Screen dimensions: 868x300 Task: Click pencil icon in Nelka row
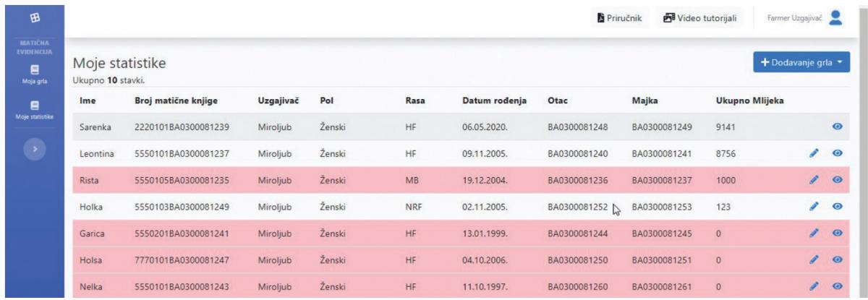815,287
